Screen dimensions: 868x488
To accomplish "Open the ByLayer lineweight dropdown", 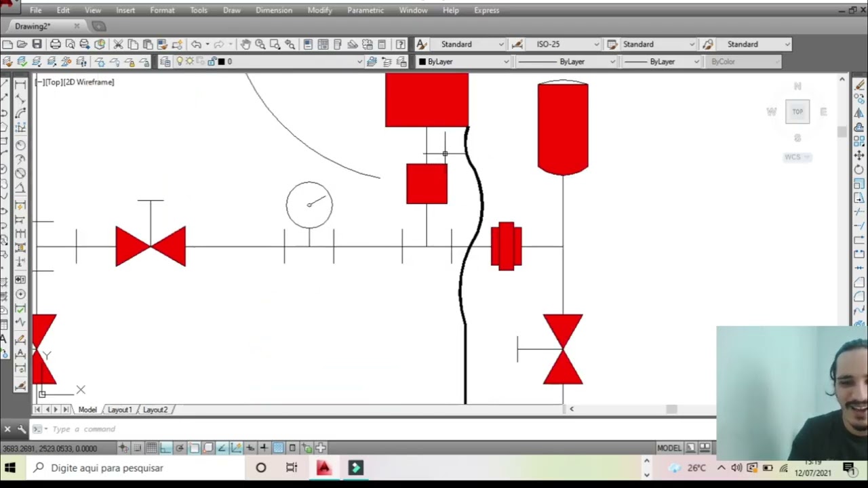I will coord(696,62).
